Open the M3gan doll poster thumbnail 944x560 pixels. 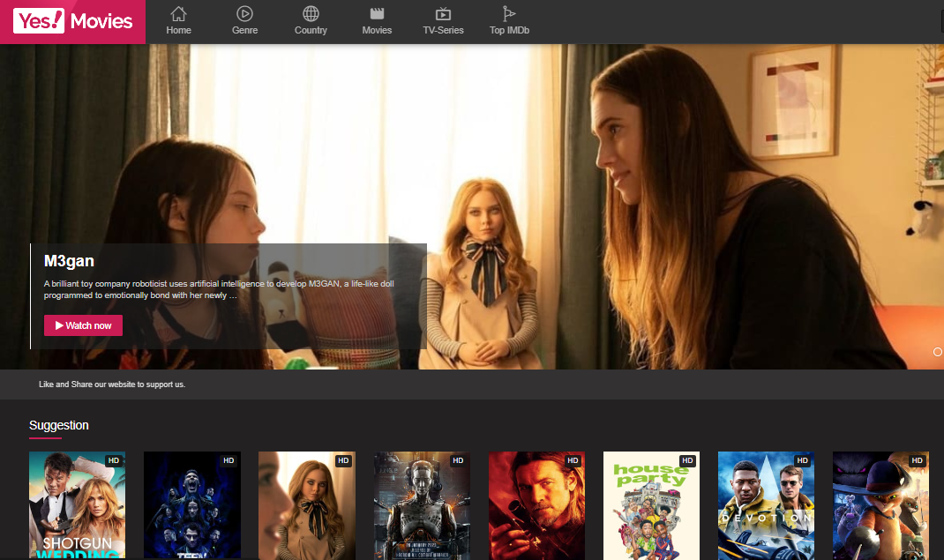pos(307,505)
